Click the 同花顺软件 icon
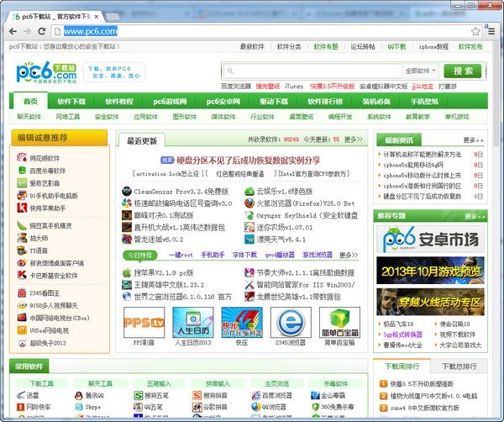The image size is (504, 422). 22,158
